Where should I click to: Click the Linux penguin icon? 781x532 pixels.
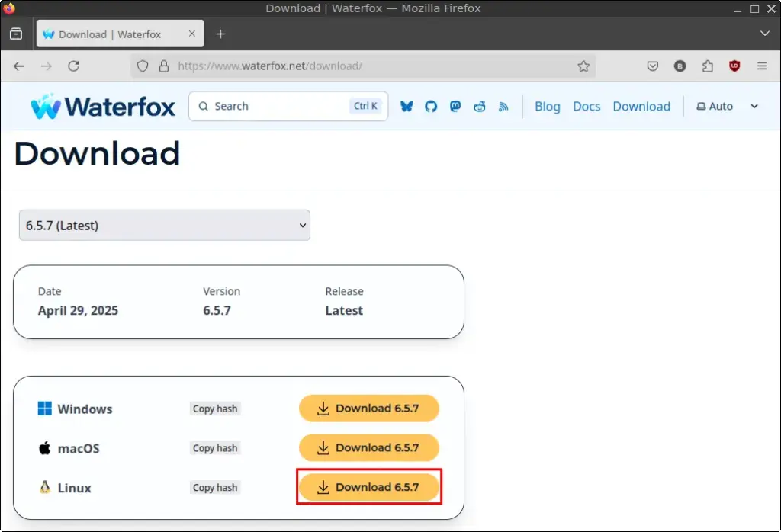pos(45,487)
